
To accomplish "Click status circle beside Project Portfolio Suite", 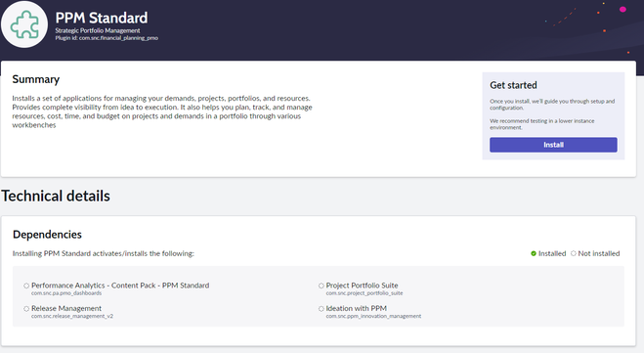I will 322,286.
